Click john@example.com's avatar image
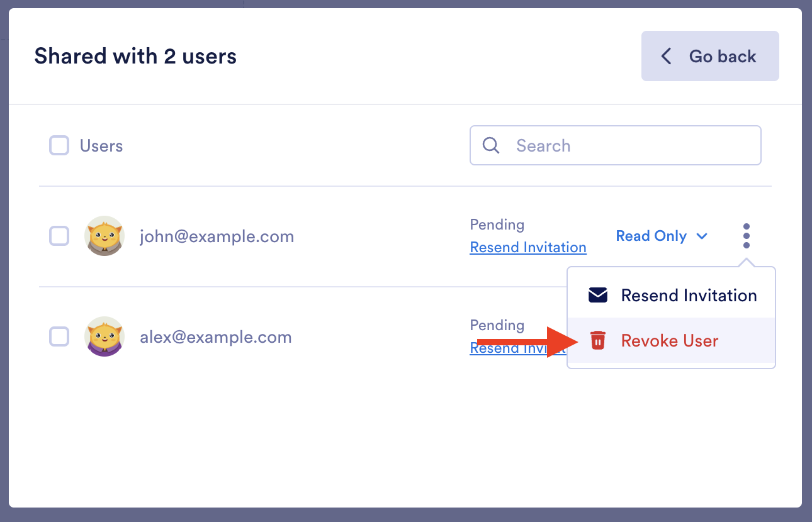The image size is (812, 522). pos(104,236)
